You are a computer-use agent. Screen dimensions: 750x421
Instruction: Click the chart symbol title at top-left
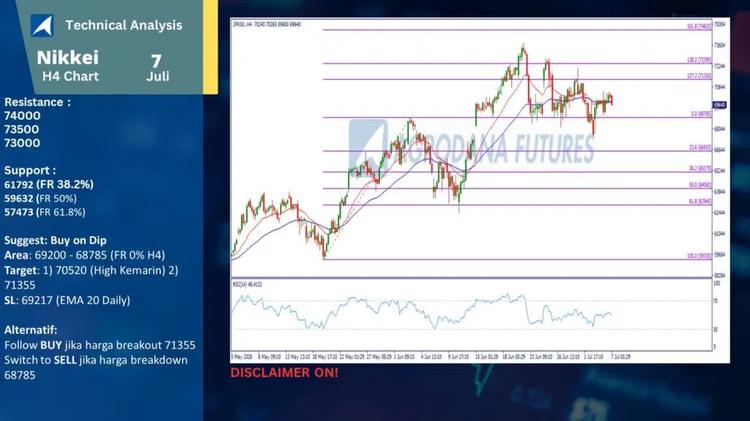tap(266, 24)
